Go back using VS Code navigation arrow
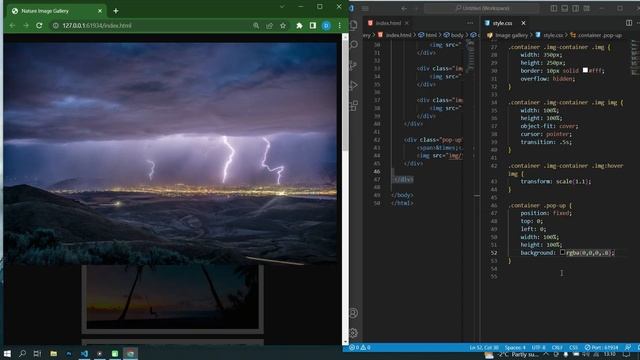Image resolution: width=640 pixels, height=360 pixels. click(x=404, y=8)
